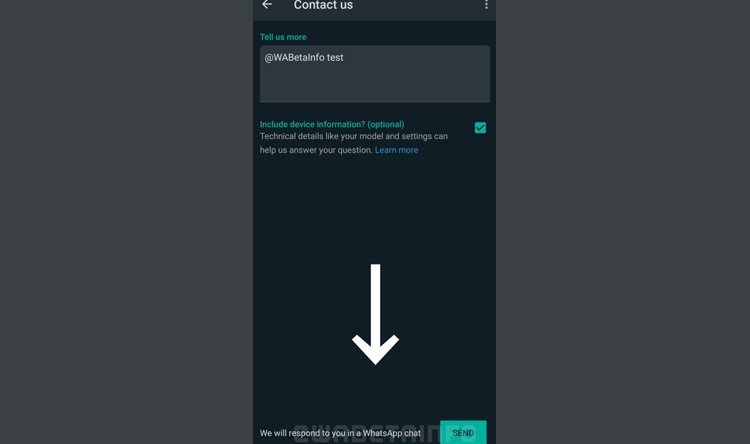The image size is (750, 444).
Task: Click the '@WABetaInfo test' message text
Action: (x=304, y=57)
